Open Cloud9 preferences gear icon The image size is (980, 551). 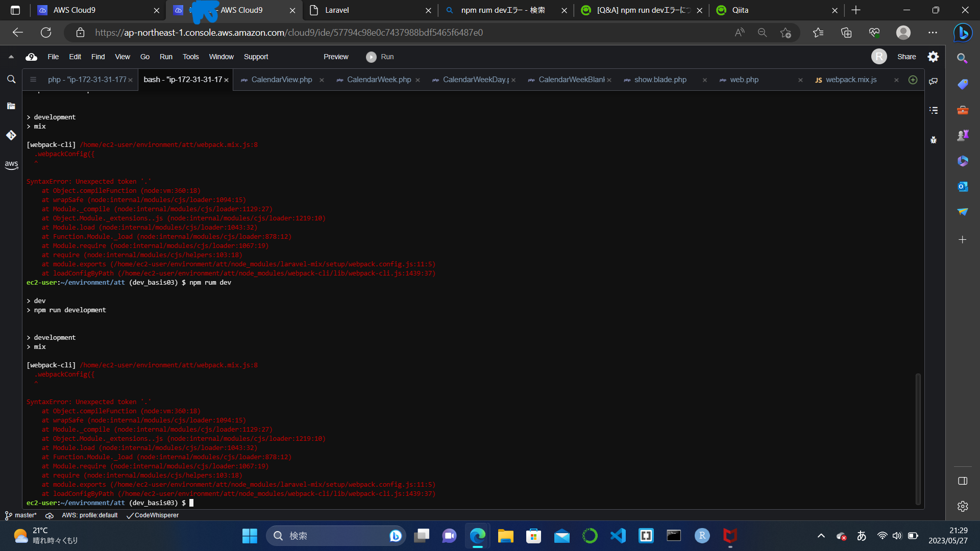tap(933, 57)
